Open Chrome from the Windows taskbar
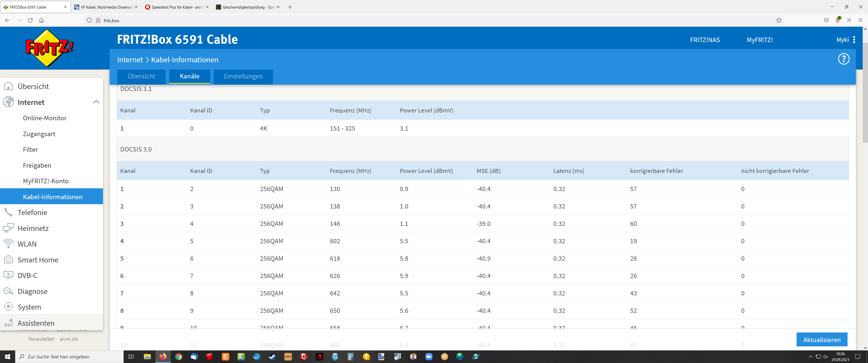This screenshot has width=868, height=363. [179, 356]
